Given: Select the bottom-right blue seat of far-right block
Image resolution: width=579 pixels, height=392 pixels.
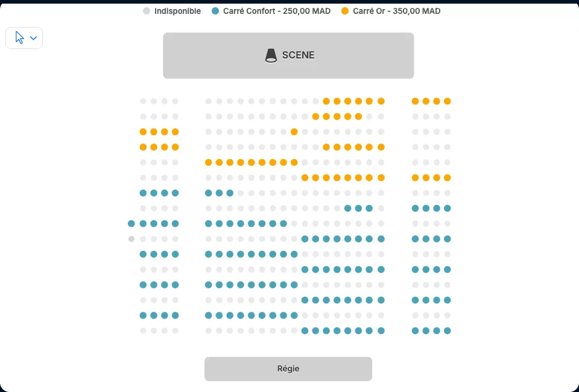Looking at the screenshot, I should 448,330.
